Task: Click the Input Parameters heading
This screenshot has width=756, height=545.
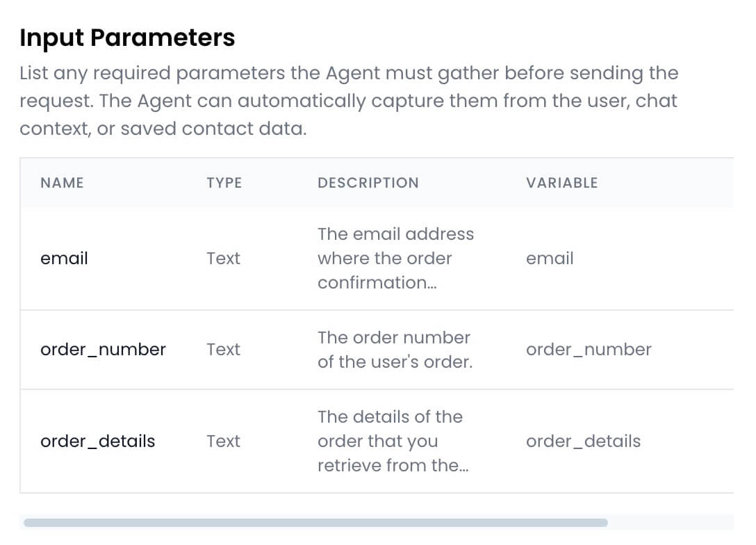Action: (x=127, y=38)
